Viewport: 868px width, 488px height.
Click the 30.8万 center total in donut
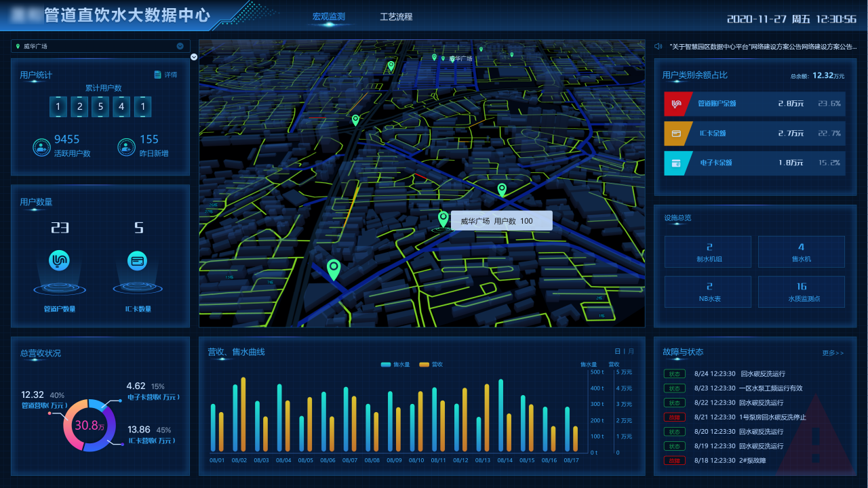pyautogui.click(x=90, y=426)
